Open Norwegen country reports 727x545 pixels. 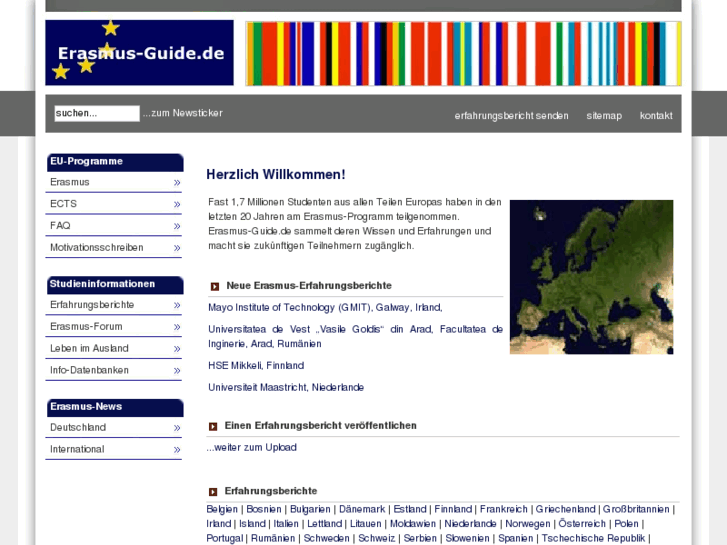pos(528,524)
